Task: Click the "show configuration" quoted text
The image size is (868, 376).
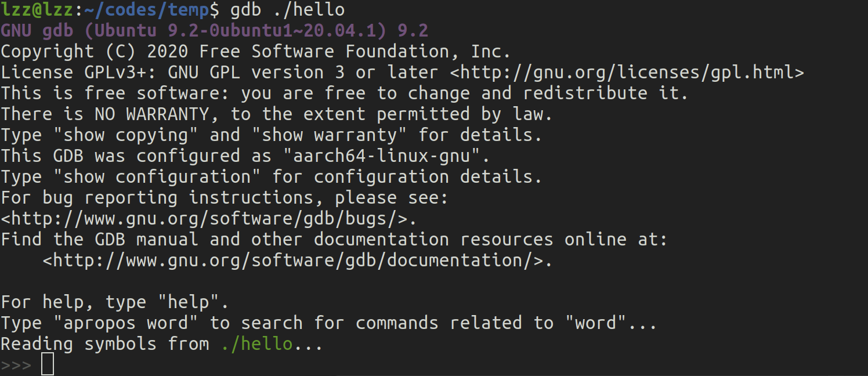Action: tap(157, 177)
